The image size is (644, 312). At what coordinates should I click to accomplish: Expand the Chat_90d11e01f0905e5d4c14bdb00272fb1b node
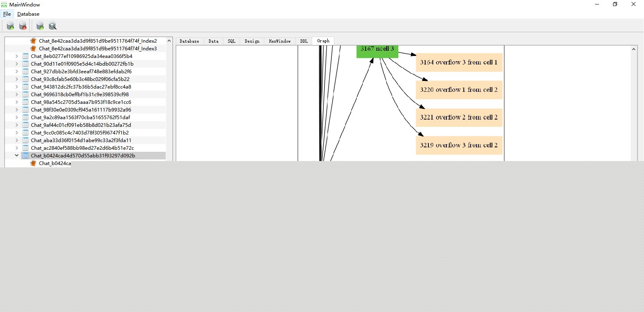[16, 64]
